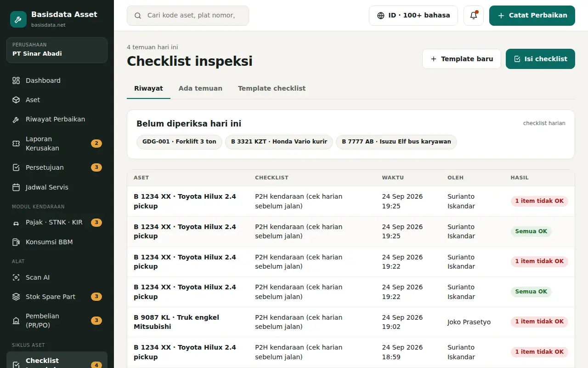
Task: Click the Scan AI scanner icon
Action: (16, 277)
